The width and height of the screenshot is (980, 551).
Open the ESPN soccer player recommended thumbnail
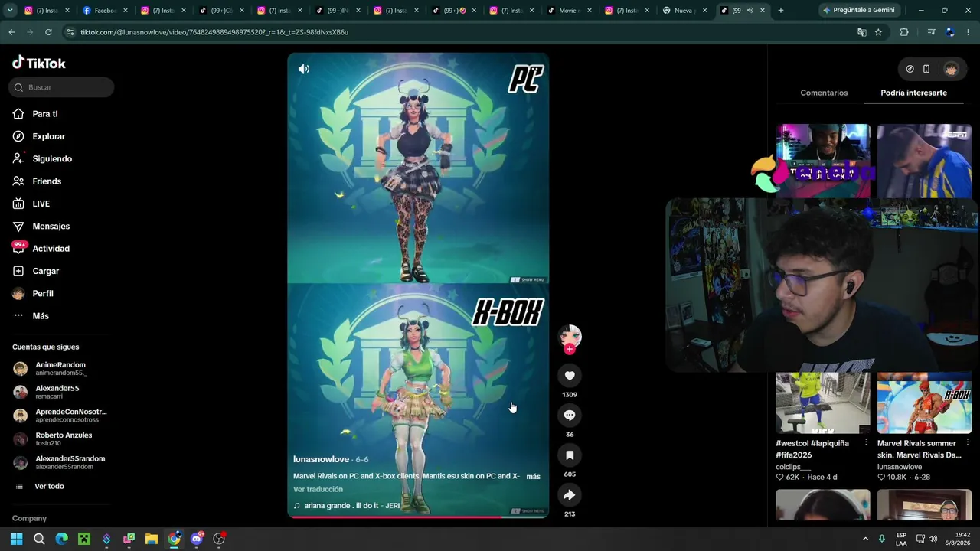(x=924, y=161)
